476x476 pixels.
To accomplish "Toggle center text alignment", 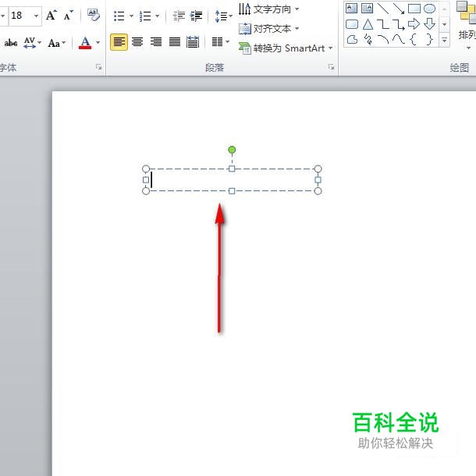I will point(137,42).
